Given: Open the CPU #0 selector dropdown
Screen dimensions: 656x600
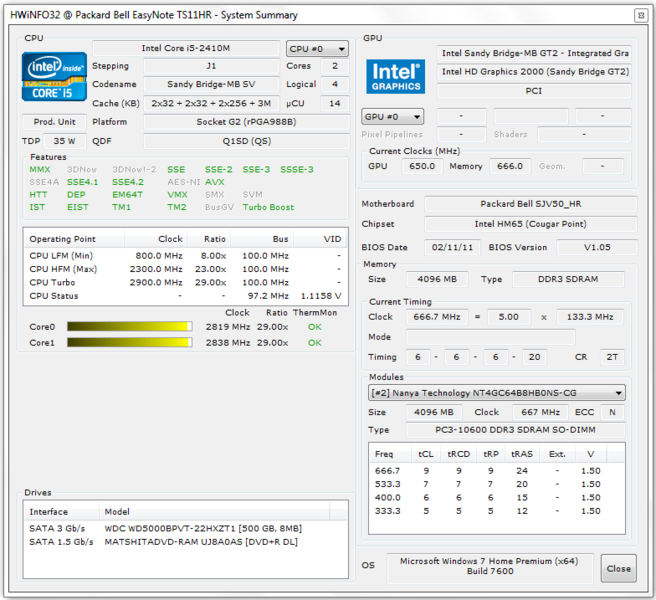Looking at the screenshot, I should click(317, 49).
